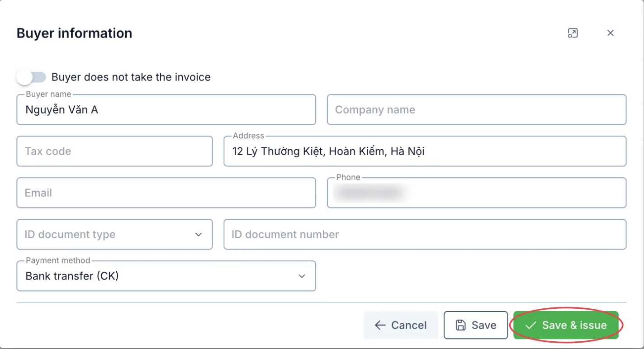This screenshot has height=349, width=644.
Task: Focus the Company name field
Action: click(477, 109)
